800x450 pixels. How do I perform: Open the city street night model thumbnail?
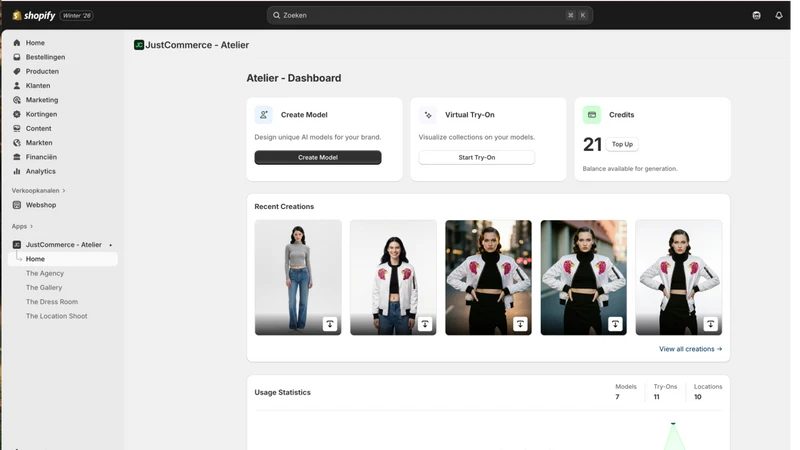(488, 278)
